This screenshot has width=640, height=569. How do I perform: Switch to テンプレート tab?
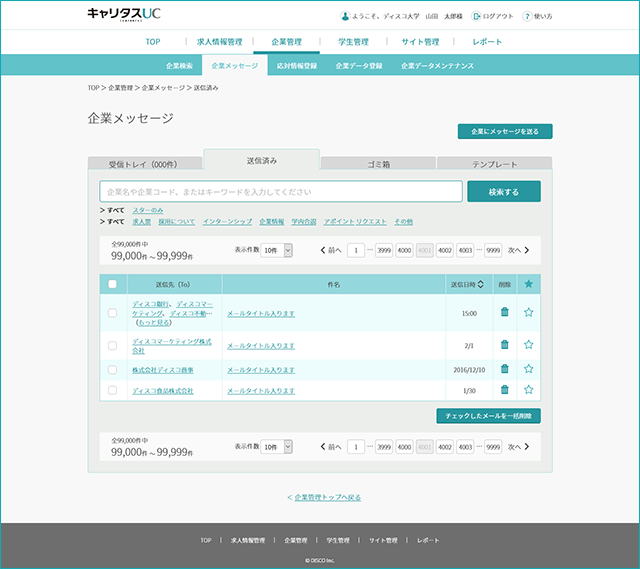point(495,163)
